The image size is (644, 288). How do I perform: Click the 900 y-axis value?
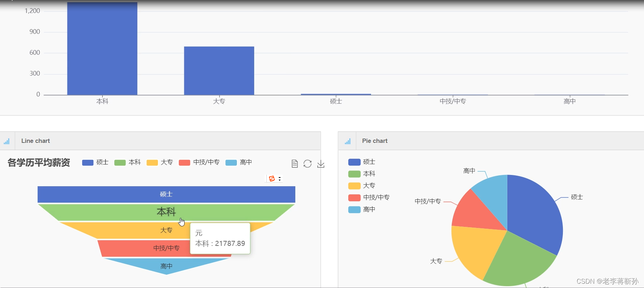tap(35, 32)
